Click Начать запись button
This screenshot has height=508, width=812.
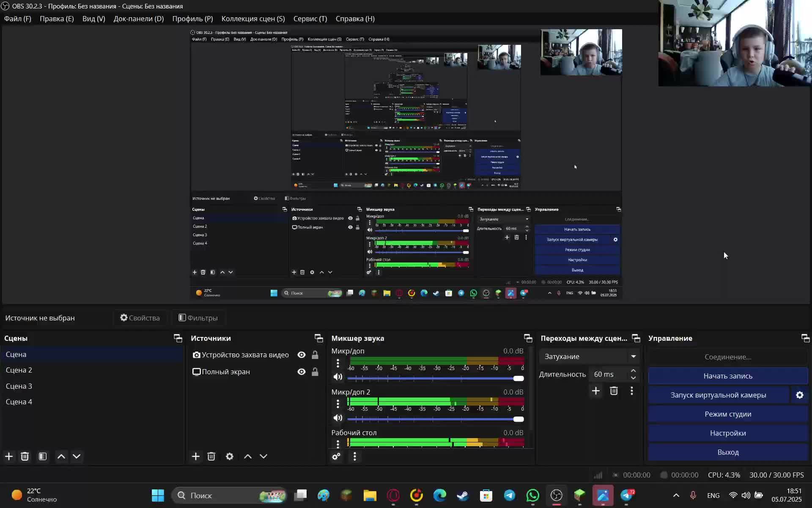coord(728,376)
